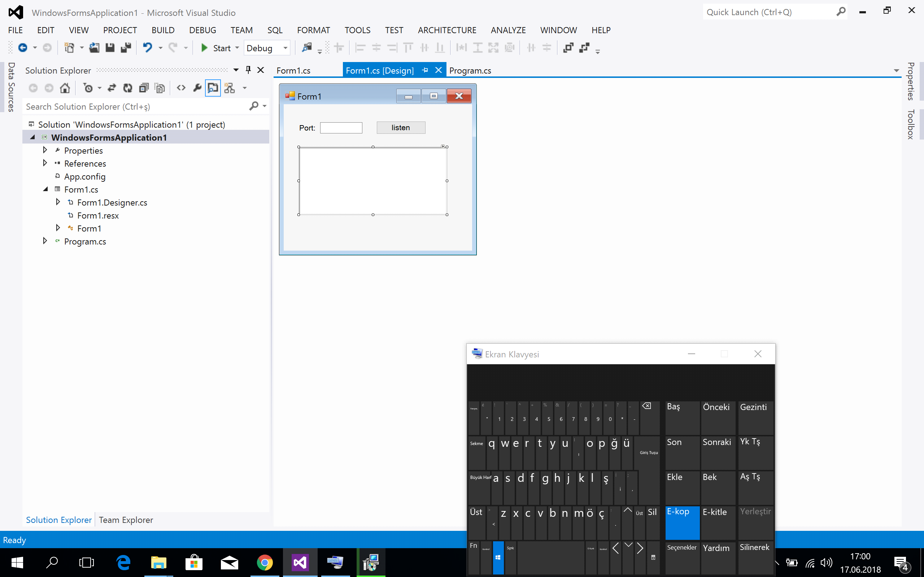Click the listen button on the form
This screenshot has width=924, height=577.
click(x=401, y=127)
